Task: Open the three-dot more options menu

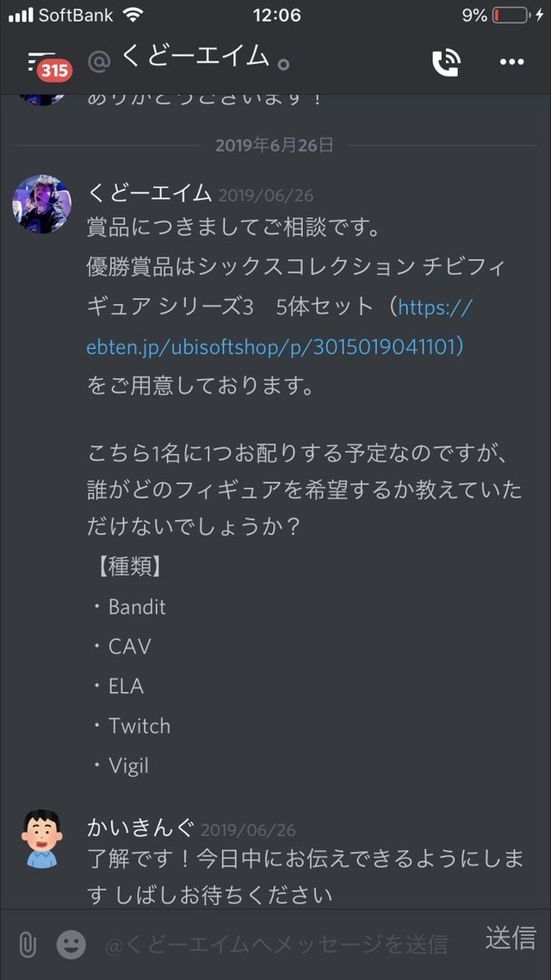Action: pos(511,62)
